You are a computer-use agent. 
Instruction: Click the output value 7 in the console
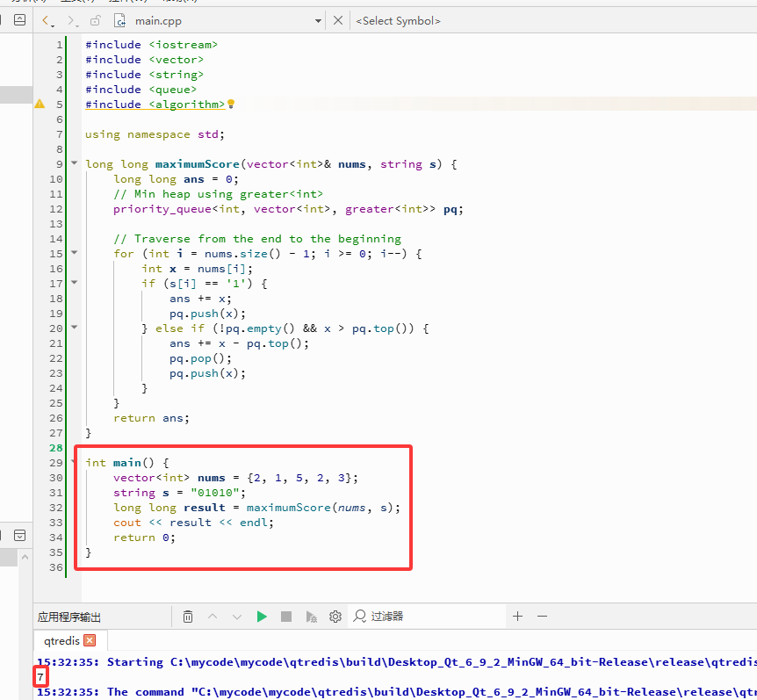point(40,677)
